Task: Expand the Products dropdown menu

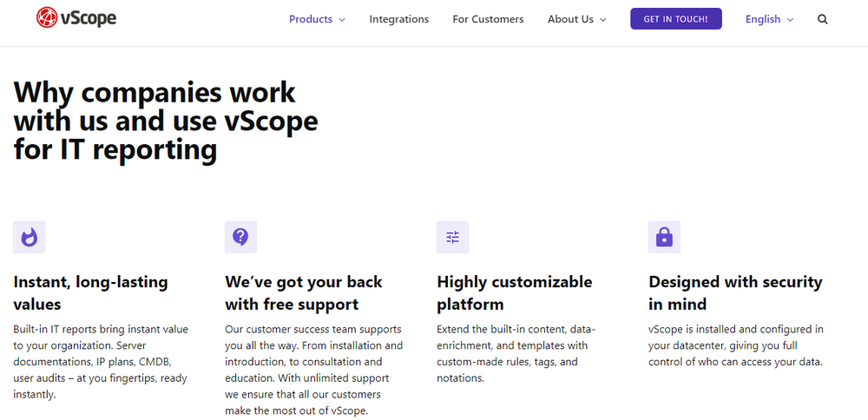Action: point(317,19)
